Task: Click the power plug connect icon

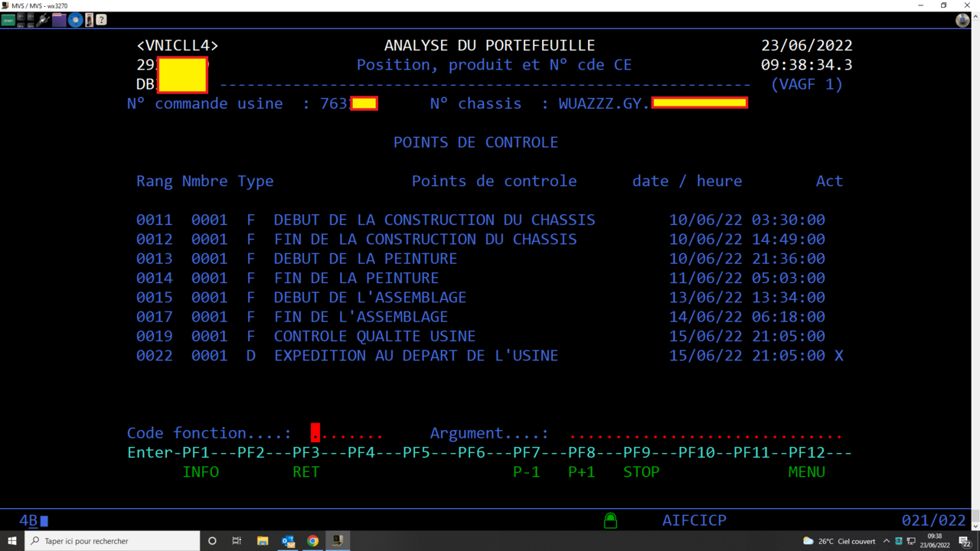Action: (x=42, y=20)
